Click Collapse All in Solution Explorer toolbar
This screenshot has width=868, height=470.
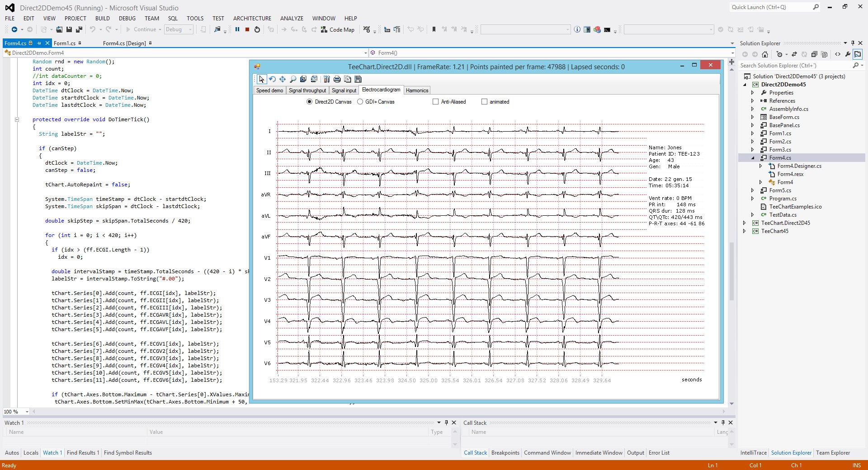point(814,54)
